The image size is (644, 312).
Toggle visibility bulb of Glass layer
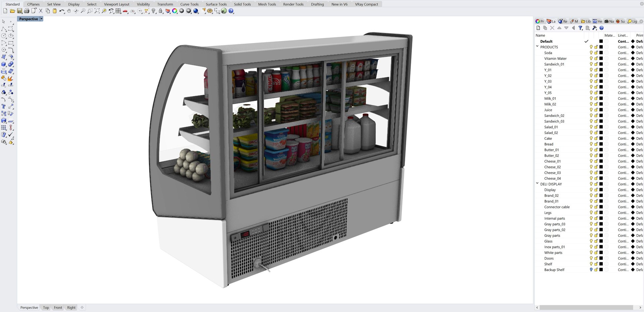(591, 241)
